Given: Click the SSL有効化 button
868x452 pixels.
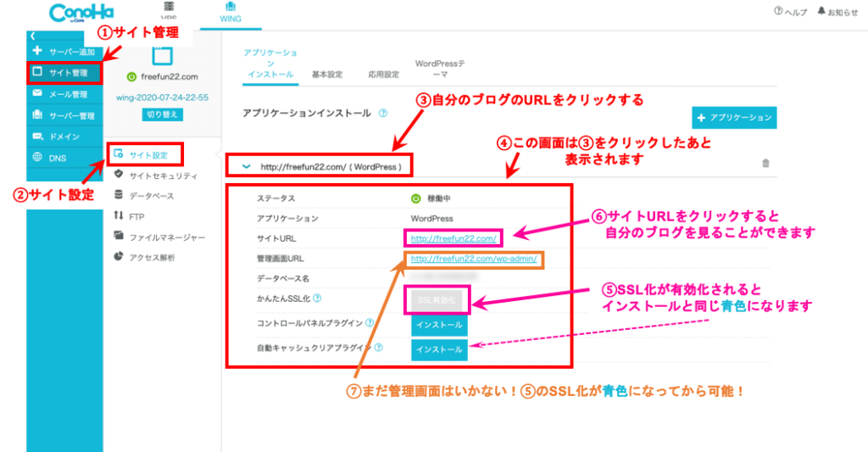Looking at the screenshot, I should coord(437,300).
